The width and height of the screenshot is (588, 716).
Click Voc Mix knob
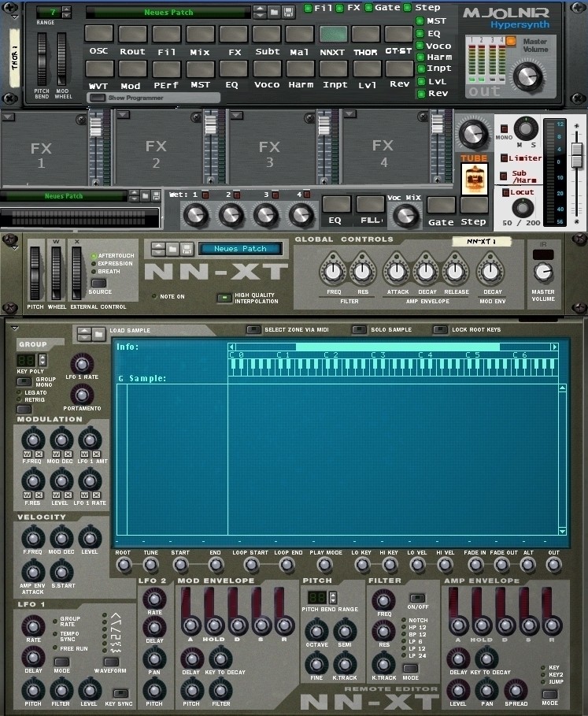pos(405,215)
